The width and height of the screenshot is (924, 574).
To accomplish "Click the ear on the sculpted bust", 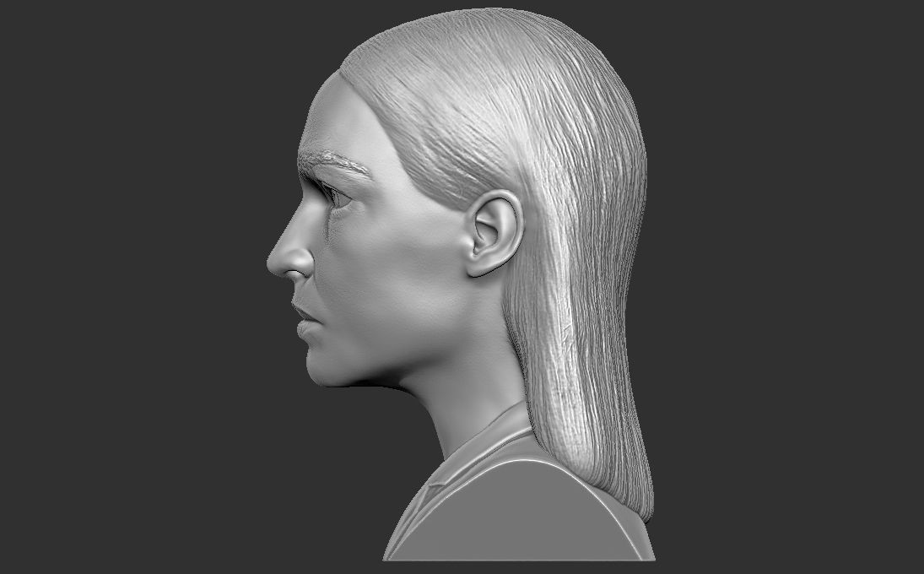I will pyautogui.click(x=494, y=233).
